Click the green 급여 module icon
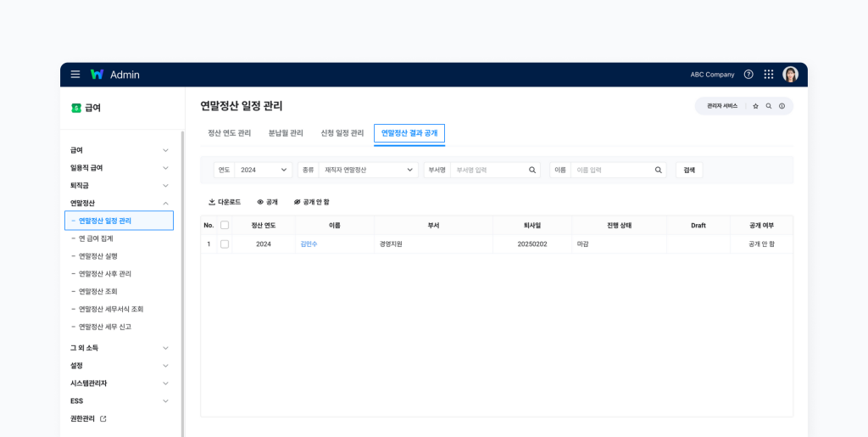The width and height of the screenshot is (868, 437). click(x=76, y=108)
